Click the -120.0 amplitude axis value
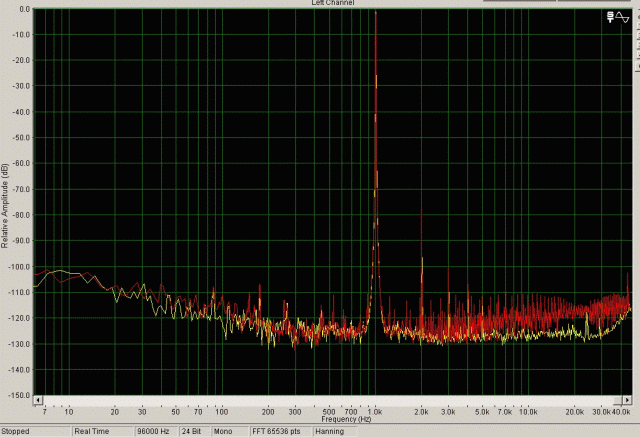The image size is (640, 437). [x=20, y=318]
